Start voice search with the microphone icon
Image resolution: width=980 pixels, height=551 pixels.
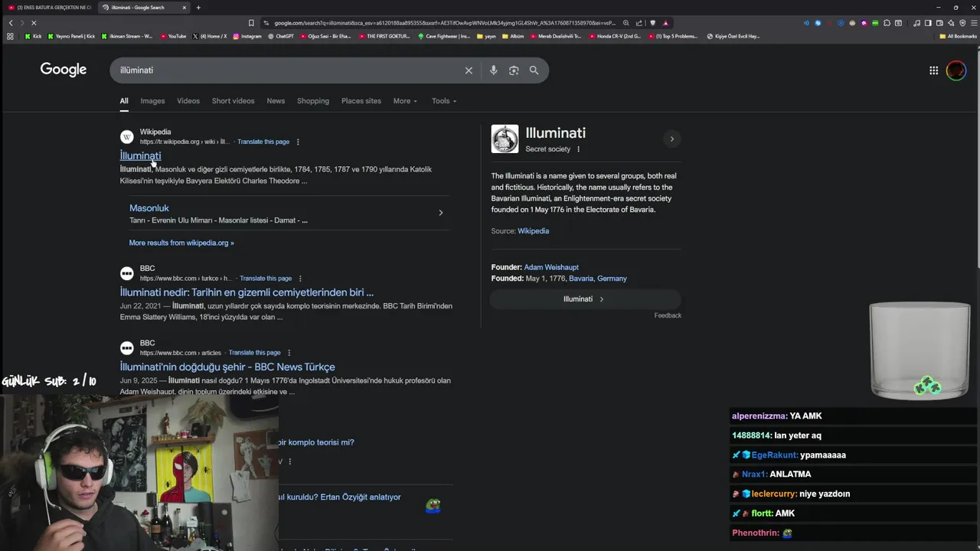click(493, 70)
